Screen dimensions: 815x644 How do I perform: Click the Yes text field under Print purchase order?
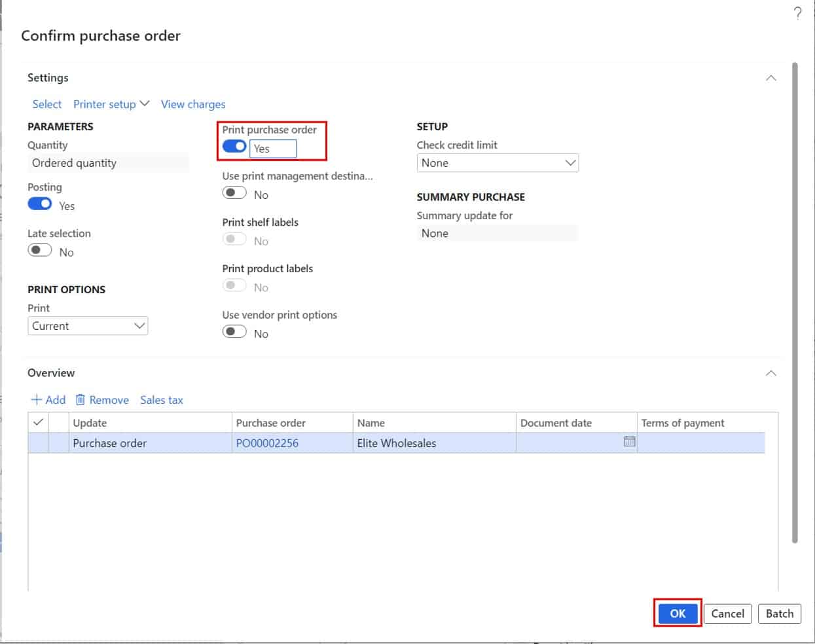[x=273, y=149]
